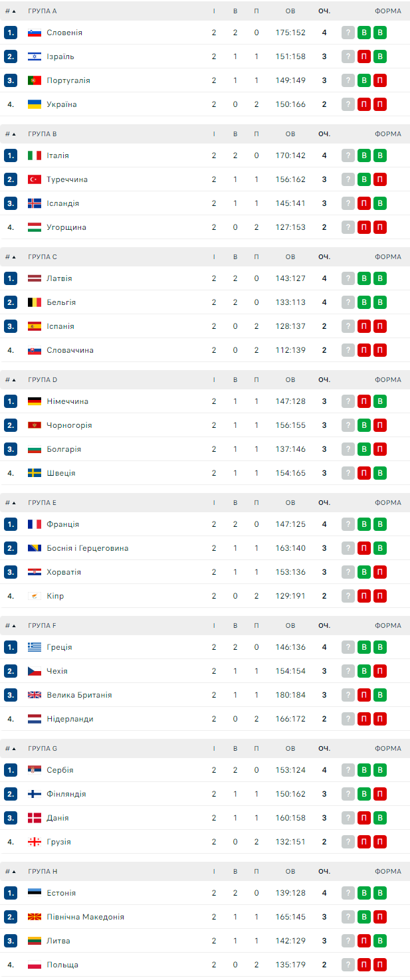This screenshot has height=980, width=410.
Task: Sort Group E by ОВ column header
Action: [x=290, y=503]
